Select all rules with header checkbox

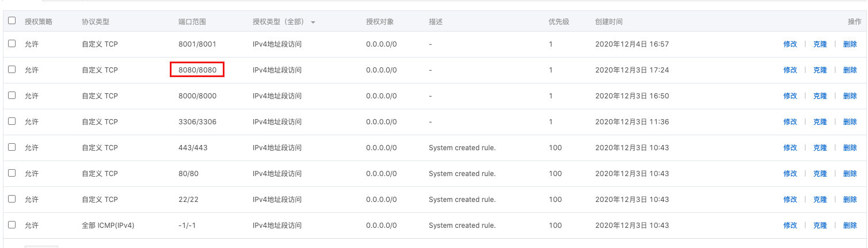tap(12, 21)
